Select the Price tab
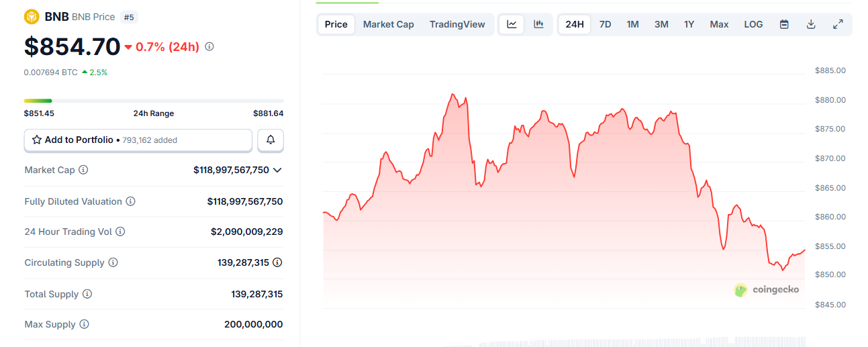Viewport: 868px width, 347px height. click(336, 24)
